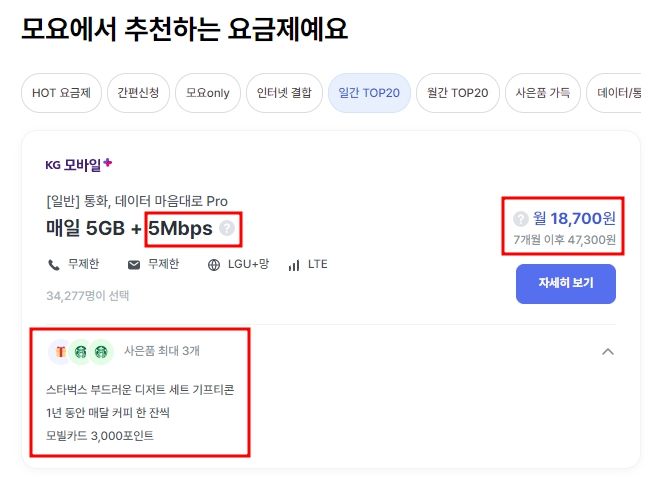Click the globe icon by LGU+망
This screenshot has height=477, width=660.
tap(214, 265)
